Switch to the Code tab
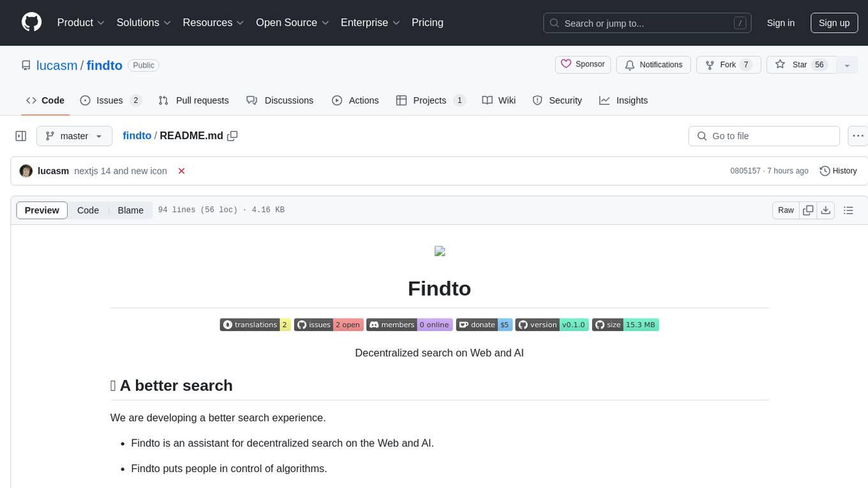The width and height of the screenshot is (868, 488). pyautogui.click(x=45, y=100)
